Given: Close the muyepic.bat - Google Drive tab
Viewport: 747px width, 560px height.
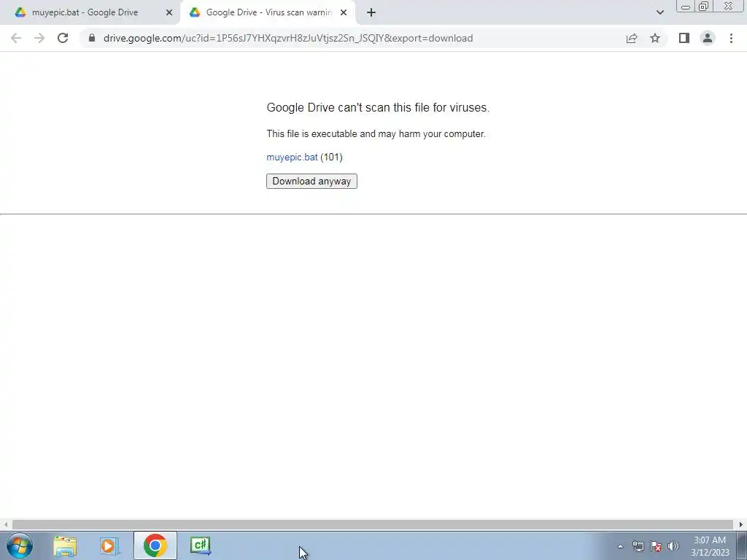Looking at the screenshot, I should (169, 12).
